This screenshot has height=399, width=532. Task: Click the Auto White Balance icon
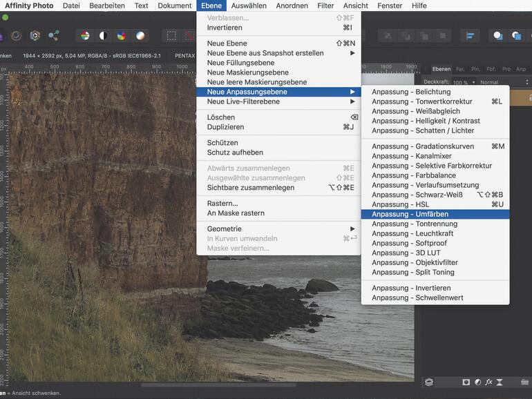[x=140, y=36]
